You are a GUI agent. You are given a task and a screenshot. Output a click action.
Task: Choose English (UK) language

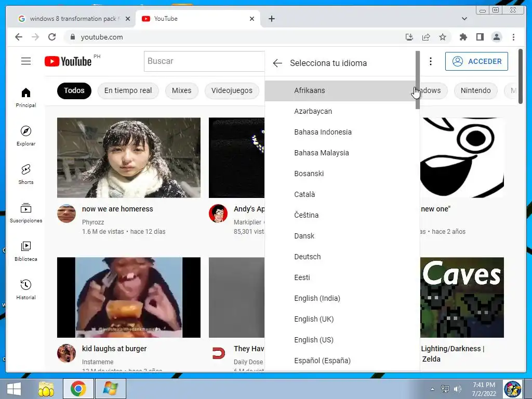(x=340, y=319)
